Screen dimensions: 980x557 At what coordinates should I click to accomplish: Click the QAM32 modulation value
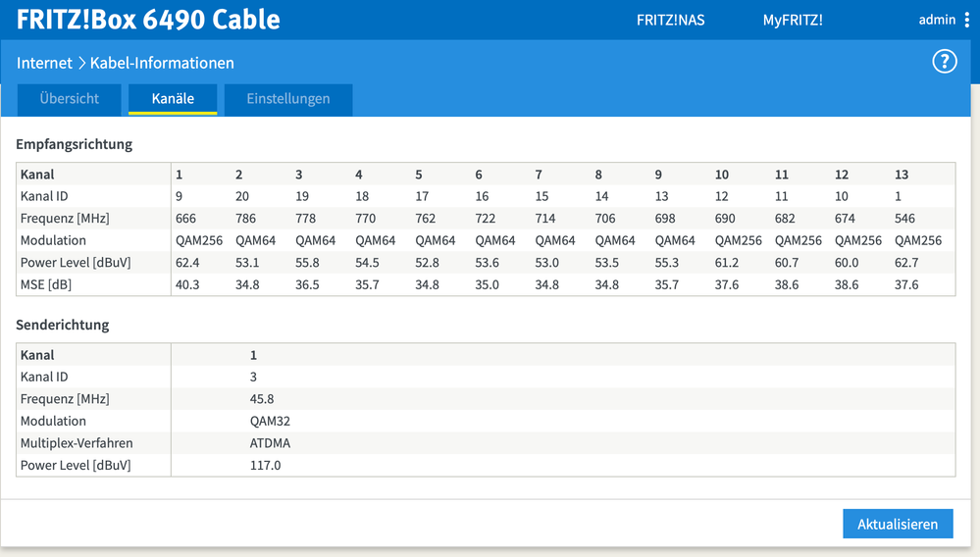pyautogui.click(x=270, y=421)
